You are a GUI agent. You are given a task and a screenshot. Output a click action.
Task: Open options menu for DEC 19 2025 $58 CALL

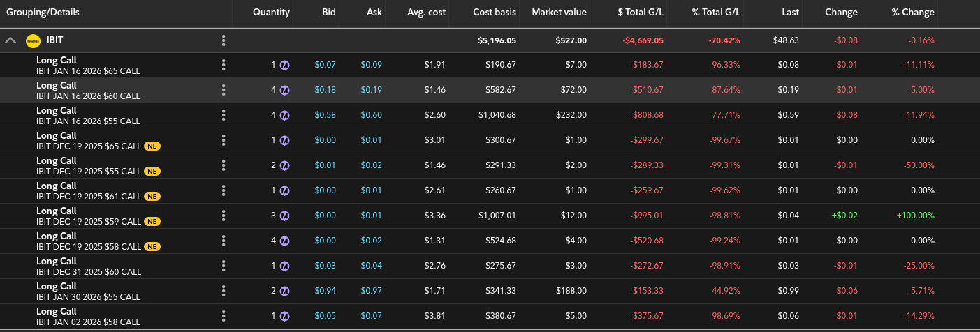pyautogui.click(x=224, y=241)
